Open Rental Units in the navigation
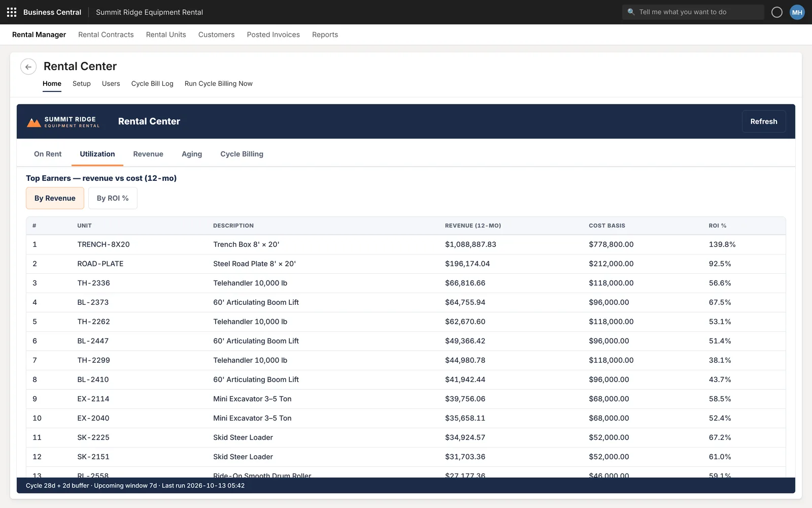The height and width of the screenshot is (508, 812). click(166, 35)
